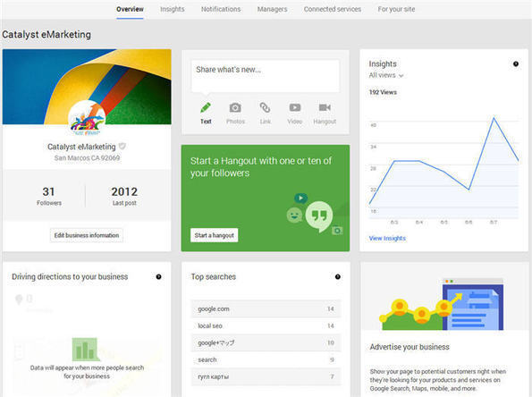Click the 31 Followers count
This screenshot has height=397, width=532.
point(49,196)
